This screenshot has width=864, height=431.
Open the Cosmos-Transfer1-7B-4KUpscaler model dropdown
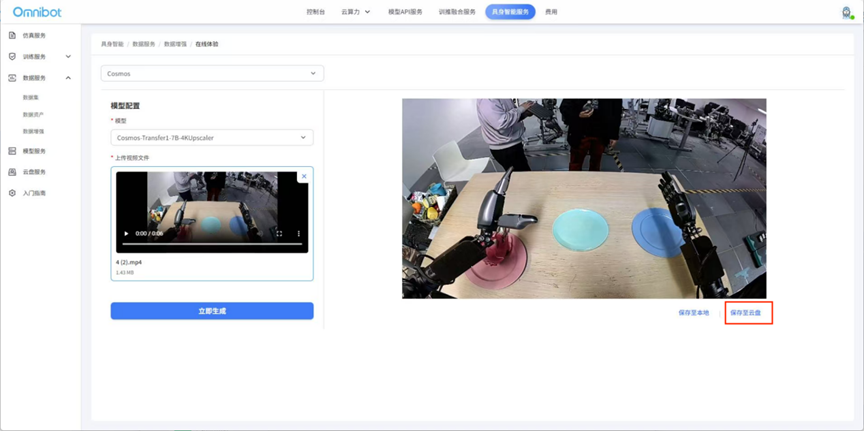coord(212,137)
